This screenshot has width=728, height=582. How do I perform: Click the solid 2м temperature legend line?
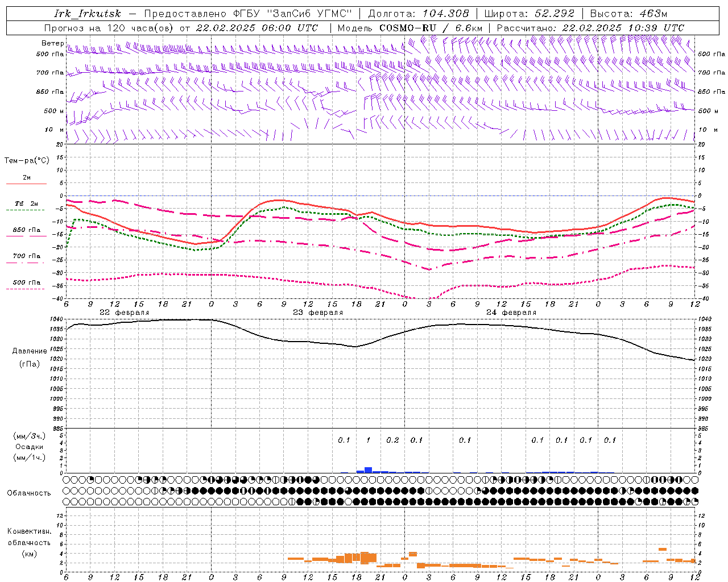(x=26, y=184)
